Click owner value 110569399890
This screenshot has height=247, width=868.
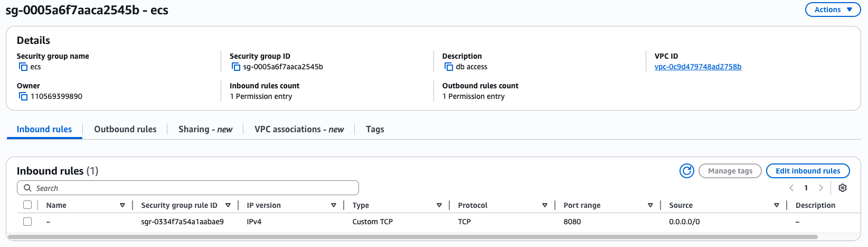coord(56,96)
